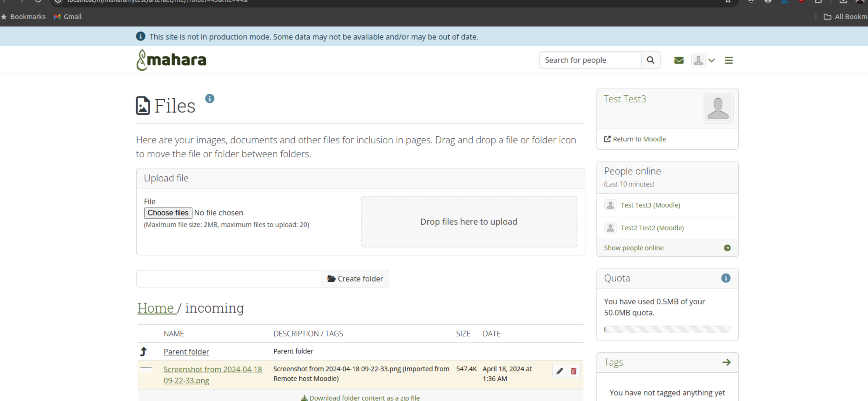Click the info icon next to Files heading
868x401 pixels.
210,98
